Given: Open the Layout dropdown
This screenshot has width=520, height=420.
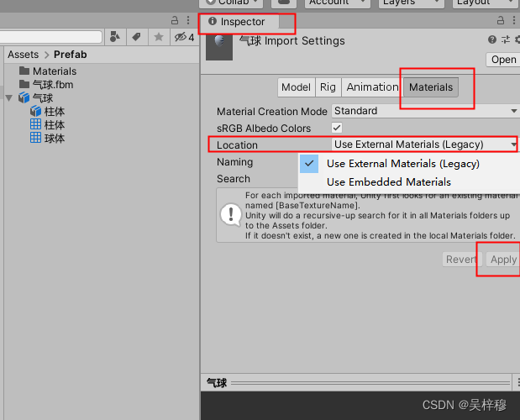Looking at the screenshot, I should pyautogui.click(x=486, y=3).
